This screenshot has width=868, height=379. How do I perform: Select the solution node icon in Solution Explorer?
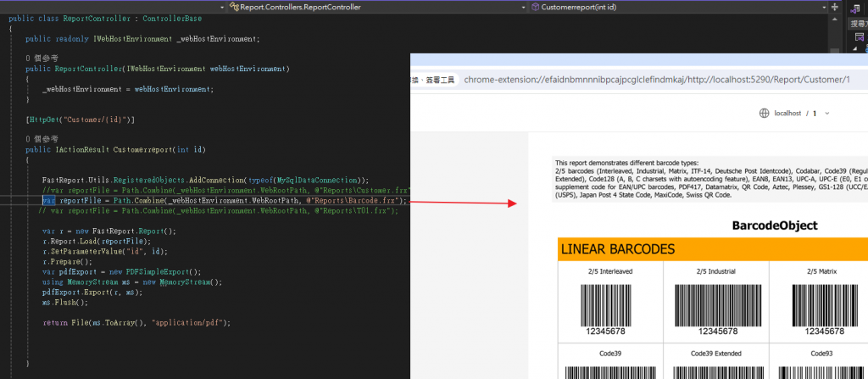[x=860, y=37]
